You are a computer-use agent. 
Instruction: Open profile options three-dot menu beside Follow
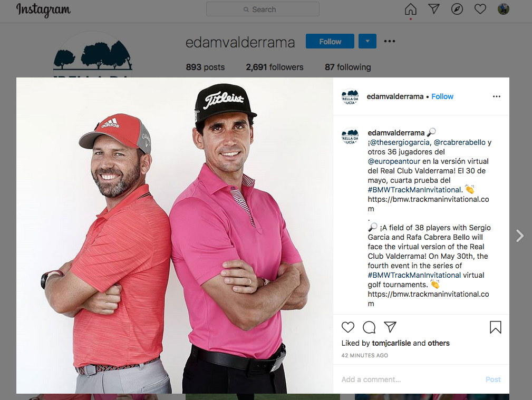pos(390,41)
